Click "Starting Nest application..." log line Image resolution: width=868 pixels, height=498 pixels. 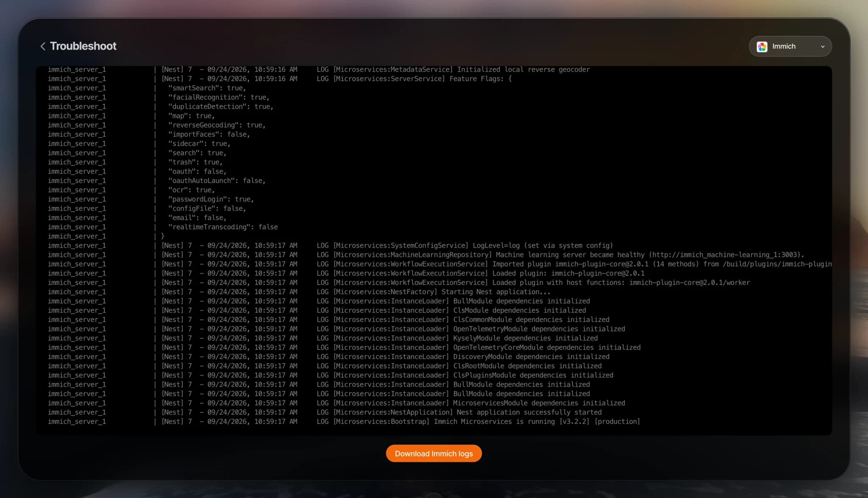pos(299,292)
